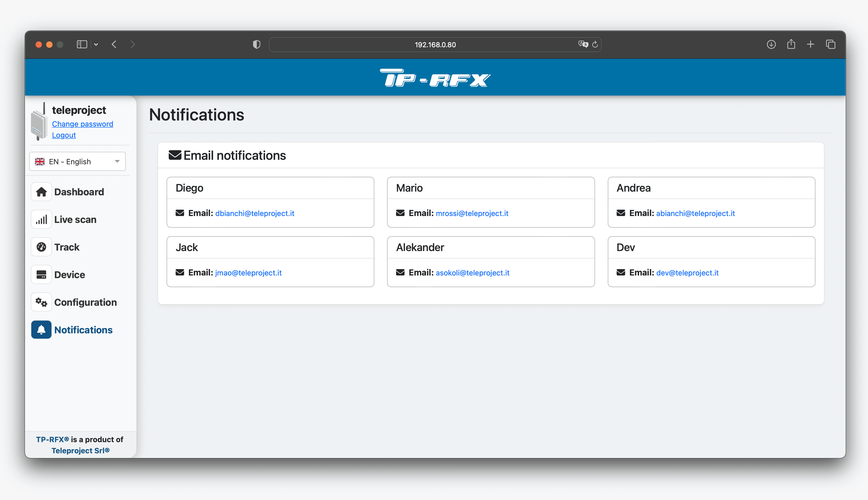
Task: Click the Configuration gears icon
Action: click(x=41, y=302)
